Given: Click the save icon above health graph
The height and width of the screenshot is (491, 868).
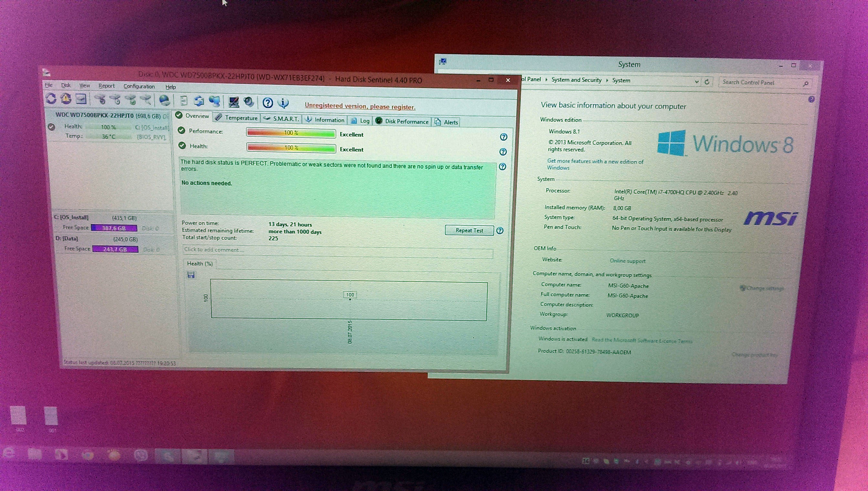Looking at the screenshot, I should point(191,275).
